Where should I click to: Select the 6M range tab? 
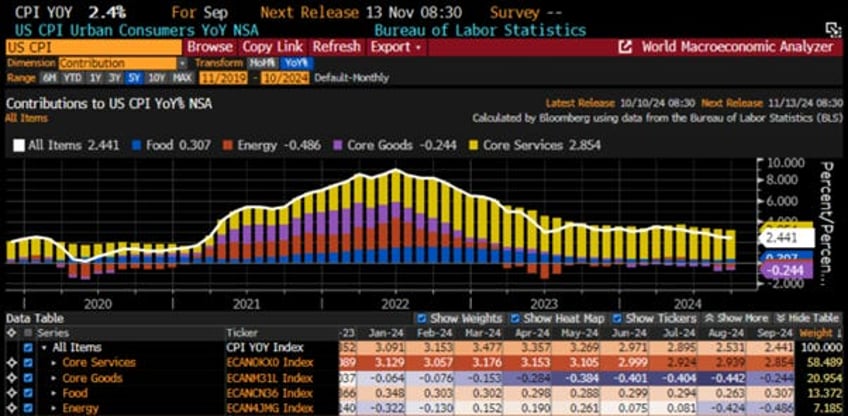pyautogui.click(x=49, y=78)
